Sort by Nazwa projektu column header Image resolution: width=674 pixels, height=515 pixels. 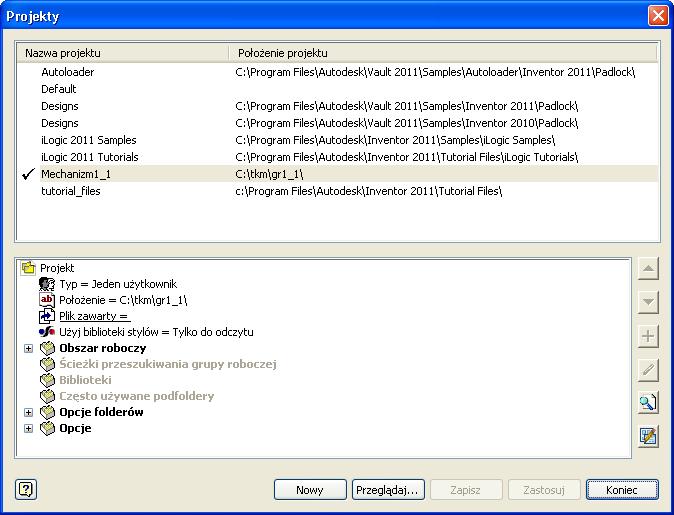123,53
